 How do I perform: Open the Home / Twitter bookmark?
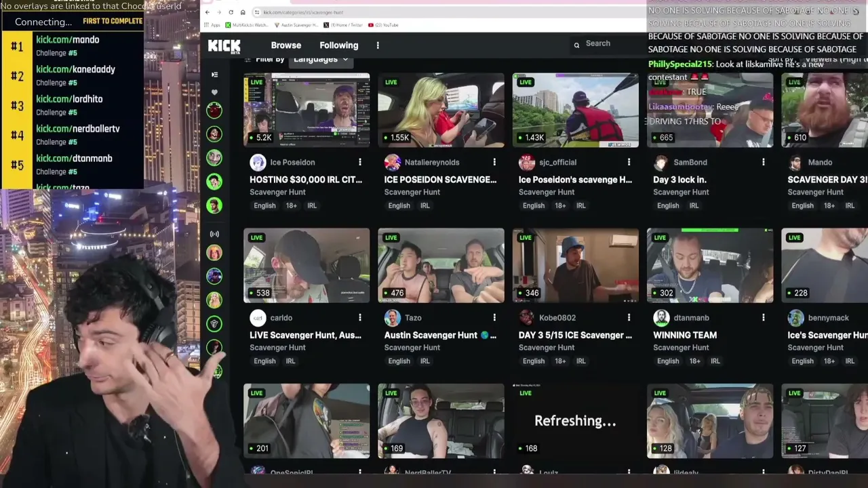343,25
